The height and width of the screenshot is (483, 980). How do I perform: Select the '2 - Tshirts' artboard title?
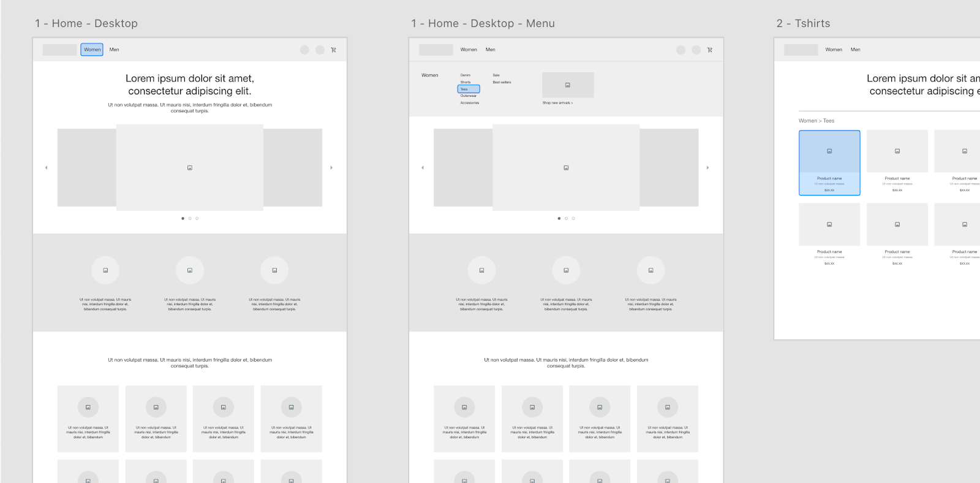803,23
